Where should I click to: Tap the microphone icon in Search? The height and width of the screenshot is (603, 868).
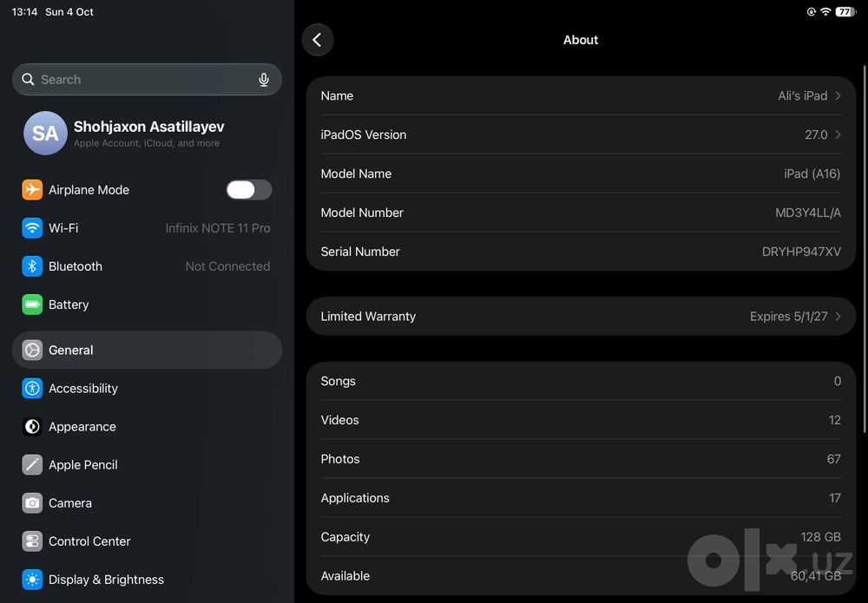(x=264, y=80)
